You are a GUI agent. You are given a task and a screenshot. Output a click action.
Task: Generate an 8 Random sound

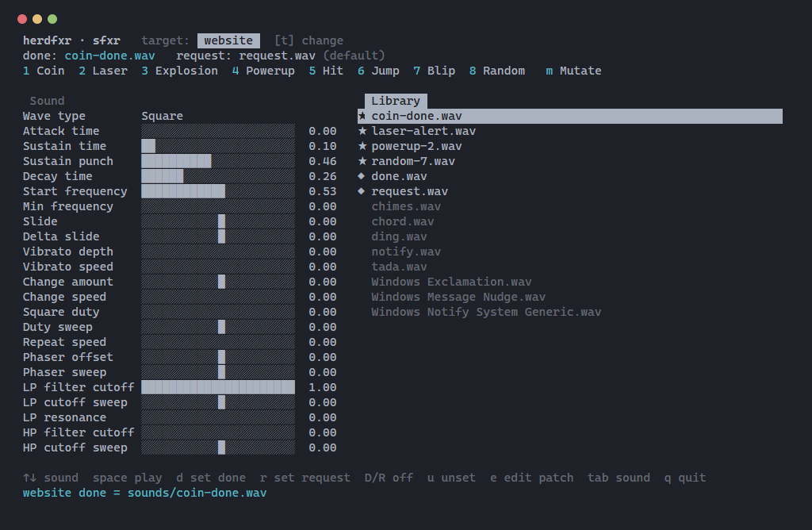click(496, 71)
